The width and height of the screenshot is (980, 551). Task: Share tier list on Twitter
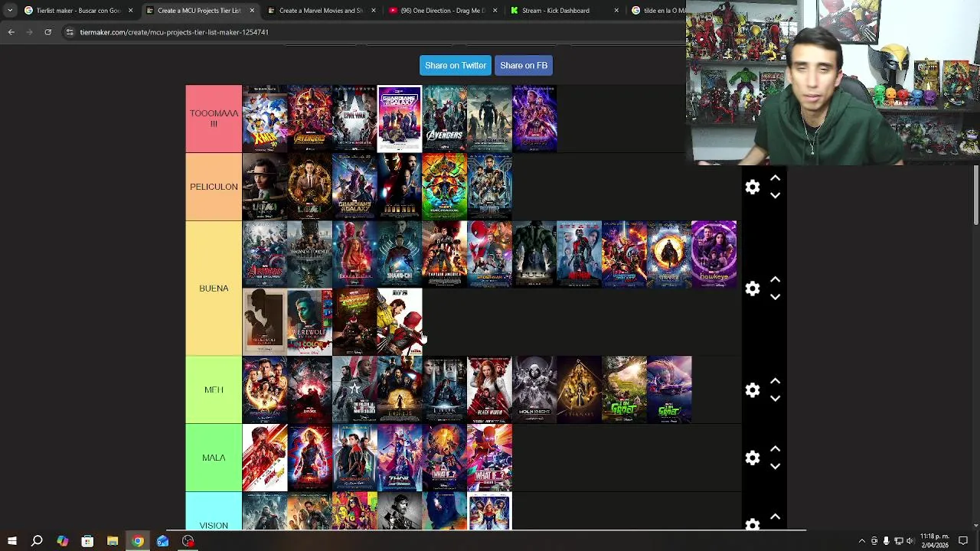(x=456, y=65)
